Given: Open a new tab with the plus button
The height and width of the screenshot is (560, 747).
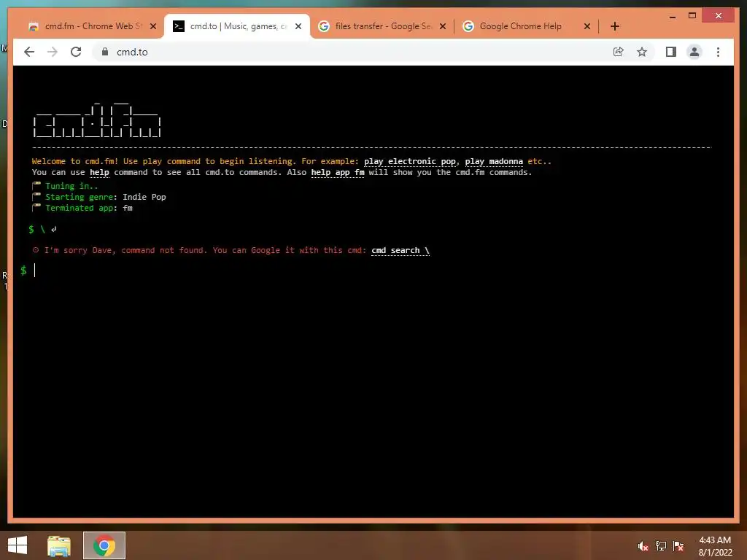Looking at the screenshot, I should pyautogui.click(x=614, y=26).
